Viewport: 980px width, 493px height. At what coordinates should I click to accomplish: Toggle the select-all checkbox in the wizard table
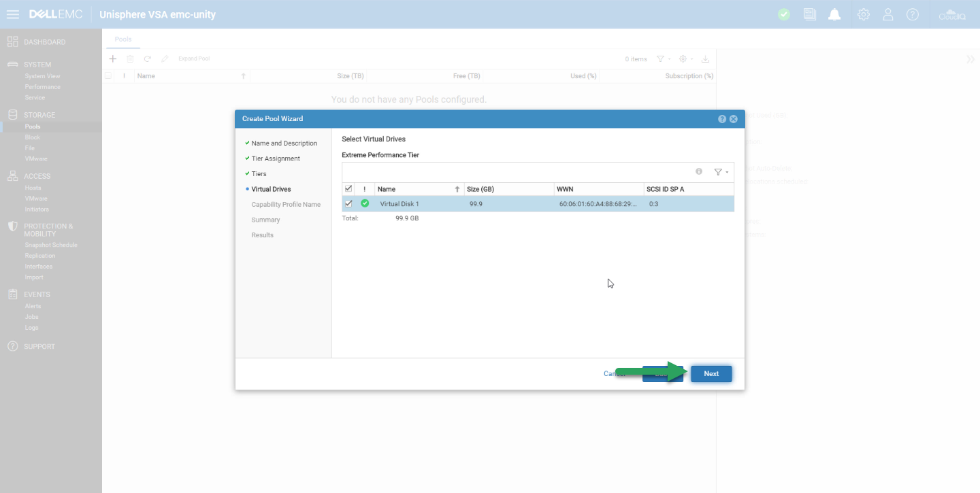tap(349, 188)
